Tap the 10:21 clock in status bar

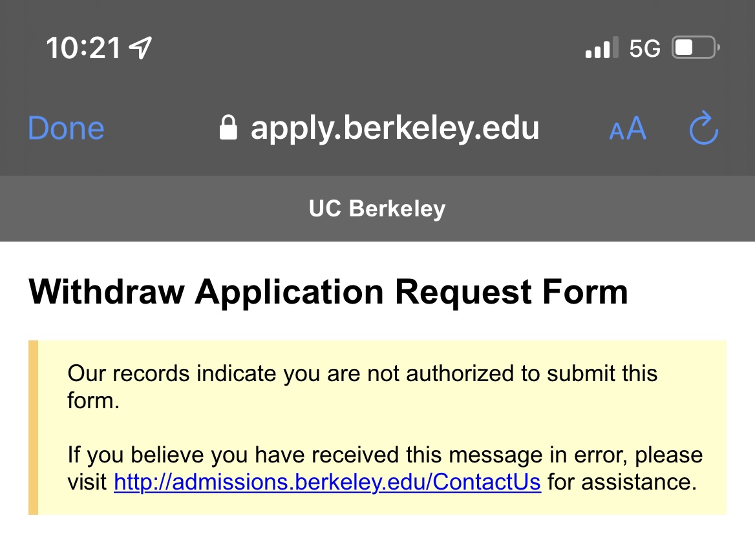83,48
